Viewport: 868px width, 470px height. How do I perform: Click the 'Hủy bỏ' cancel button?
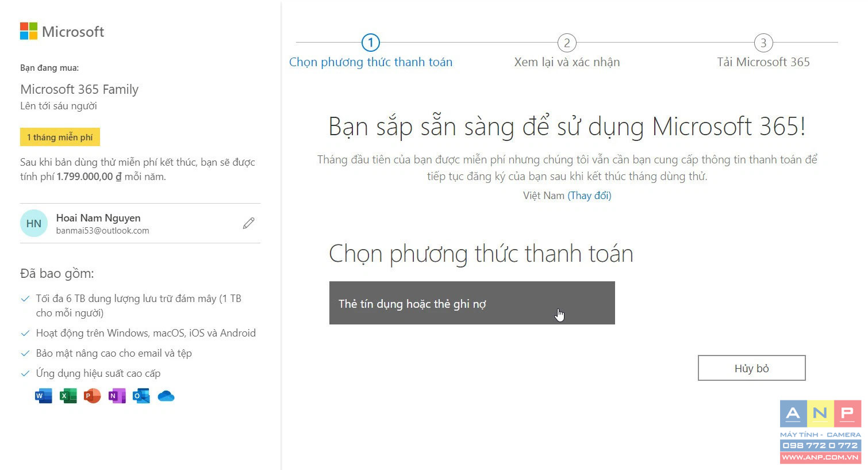click(752, 368)
